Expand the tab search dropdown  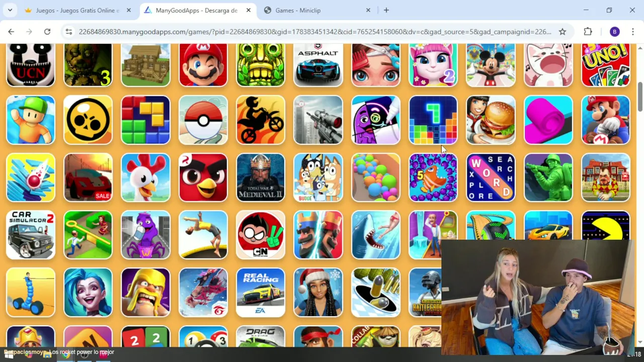tap(10, 10)
